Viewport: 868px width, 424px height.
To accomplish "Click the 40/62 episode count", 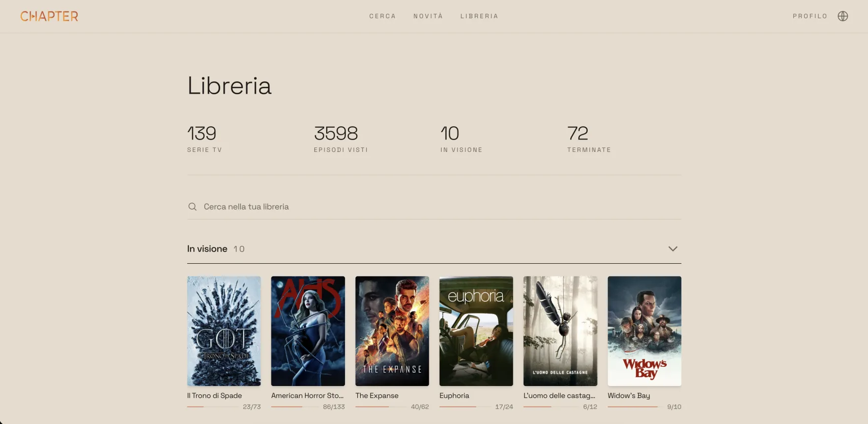I will (x=420, y=407).
